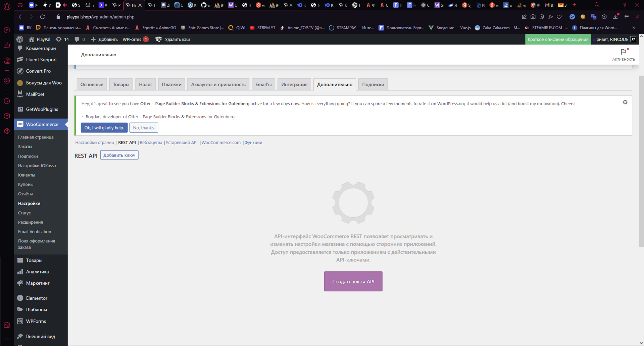
Task: Click Создать ключ API button
Action: coord(353,281)
